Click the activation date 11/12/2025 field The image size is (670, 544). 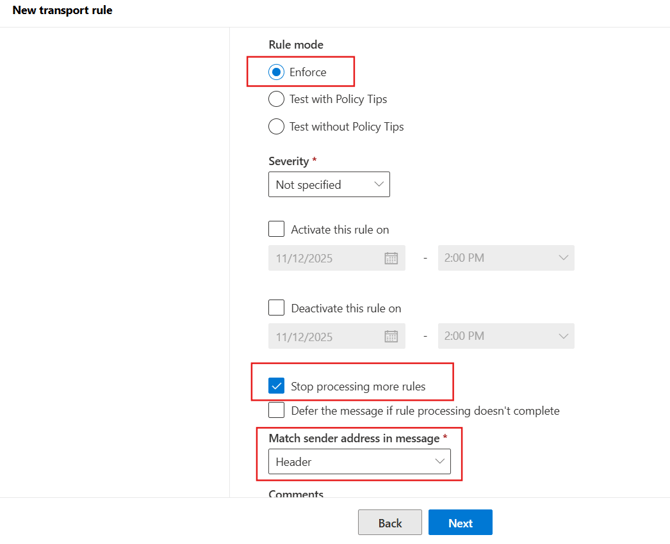pos(325,258)
